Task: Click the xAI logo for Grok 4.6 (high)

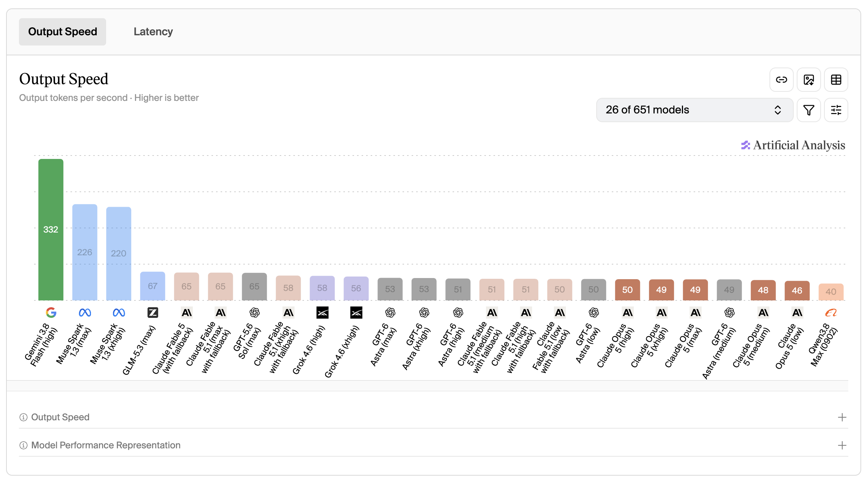Action: (322, 313)
